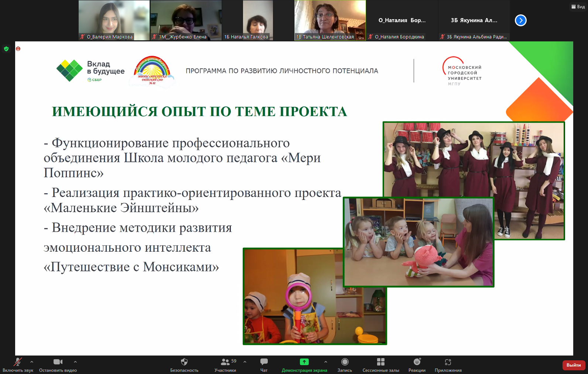Select video tile of 1Б Наталья Галкова
Image resolution: width=588 pixels, height=374 pixels.
coord(258,20)
